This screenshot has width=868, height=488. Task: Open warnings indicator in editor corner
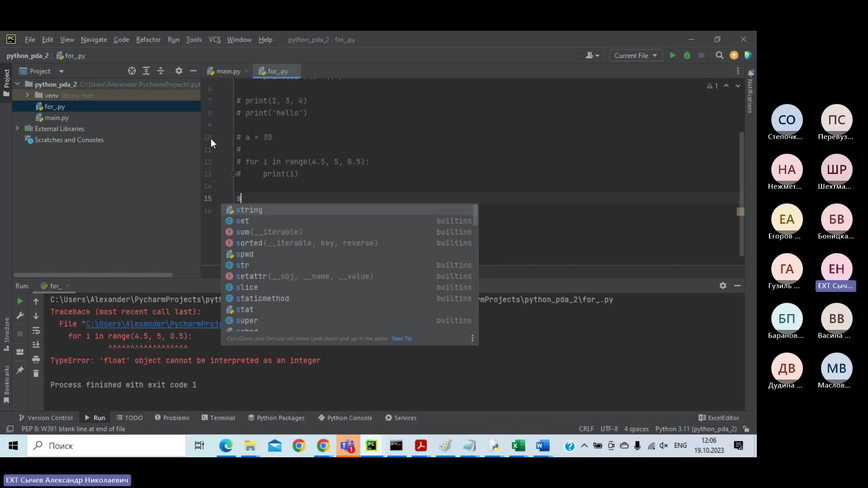click(712, 86)
